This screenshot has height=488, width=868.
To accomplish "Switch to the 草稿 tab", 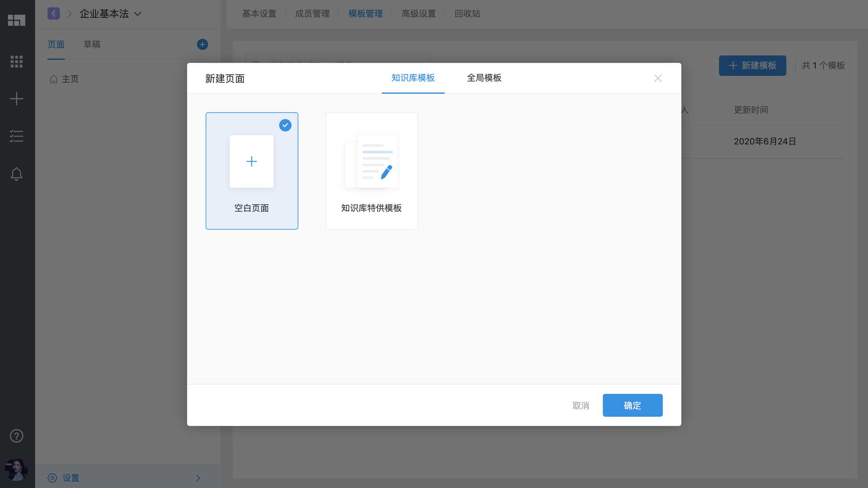I will coord(92,45).
